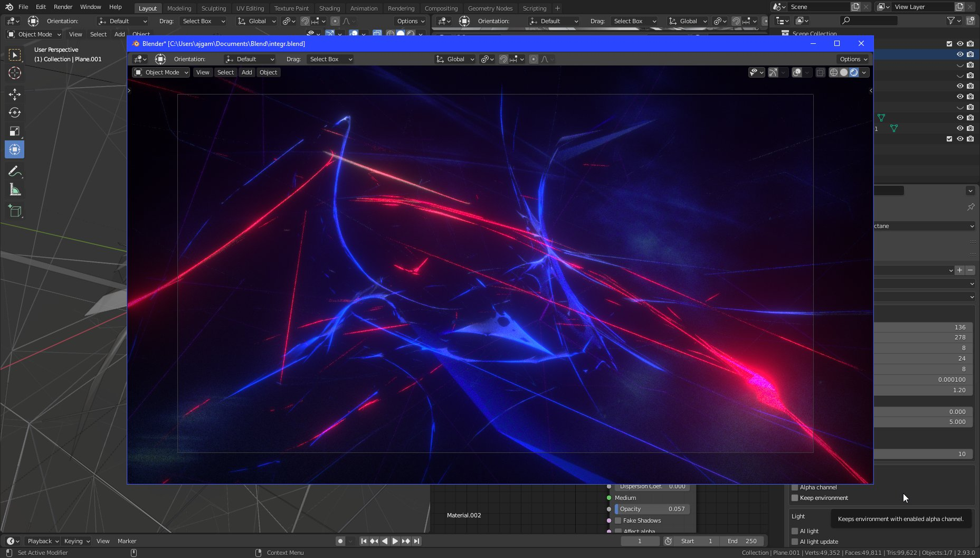Select the Measure tool

point(15,190)
